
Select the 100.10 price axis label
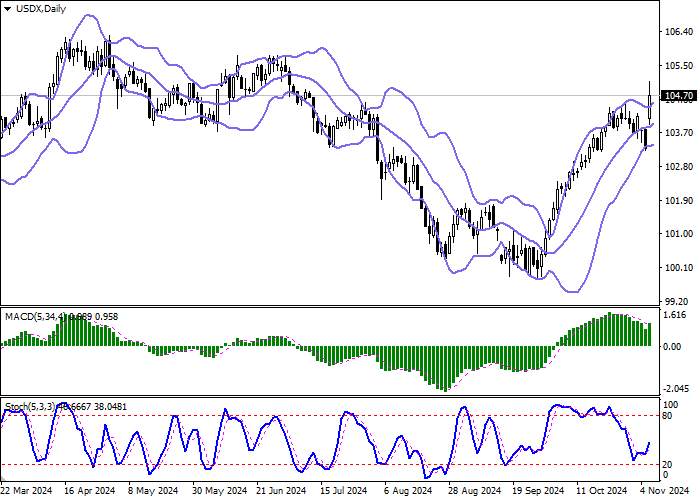point(679,268)
